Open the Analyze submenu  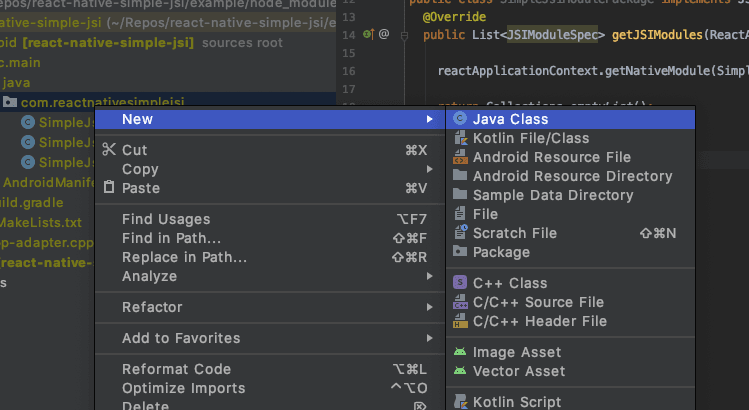tap(270, 276)
